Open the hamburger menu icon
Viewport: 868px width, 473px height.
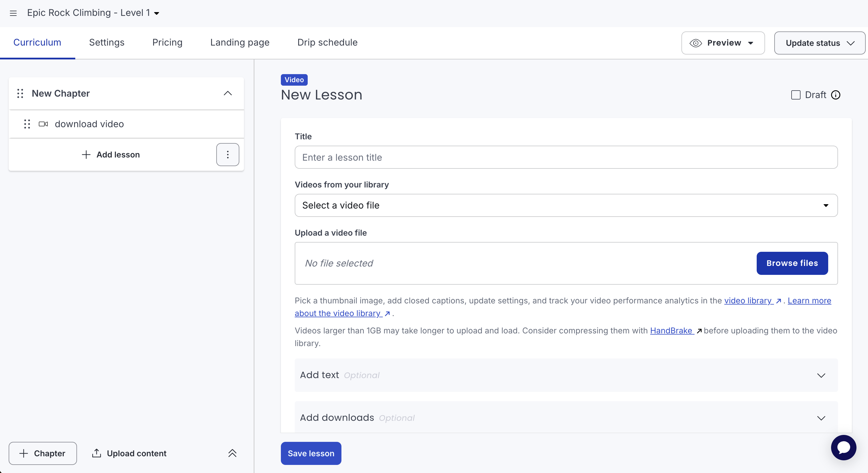click(13, 13)
